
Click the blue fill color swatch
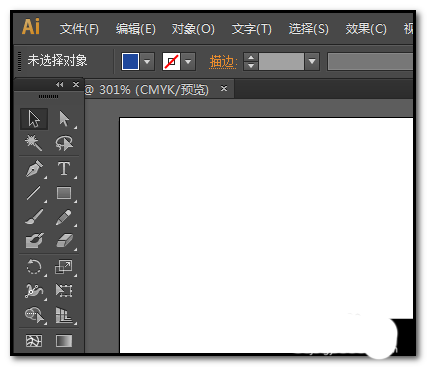point(130,61)
